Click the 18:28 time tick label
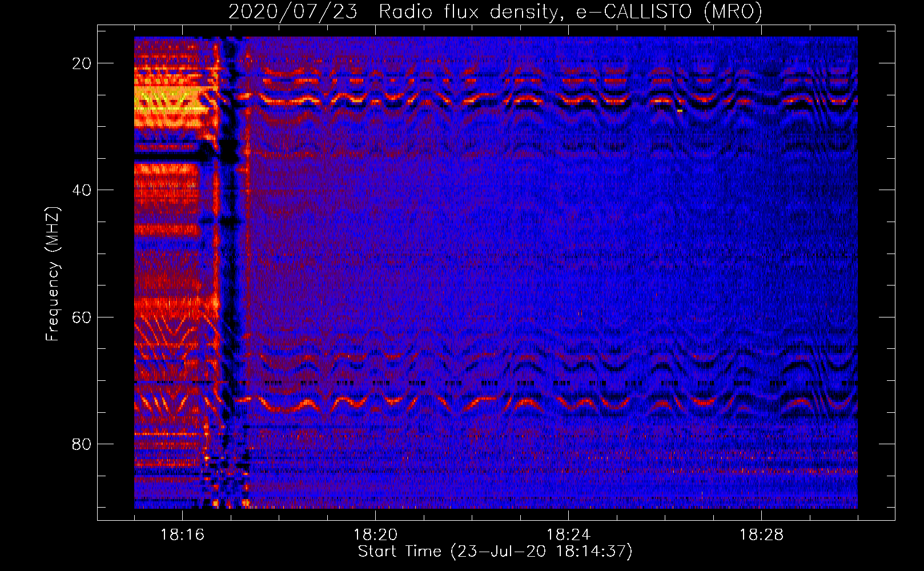This screenshot has width=924, height=571. pyautogui.click(x=761, y=535)
